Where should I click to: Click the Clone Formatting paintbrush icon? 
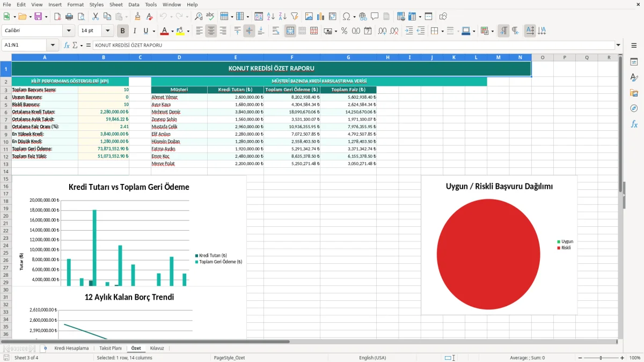(x=138, y=17)
